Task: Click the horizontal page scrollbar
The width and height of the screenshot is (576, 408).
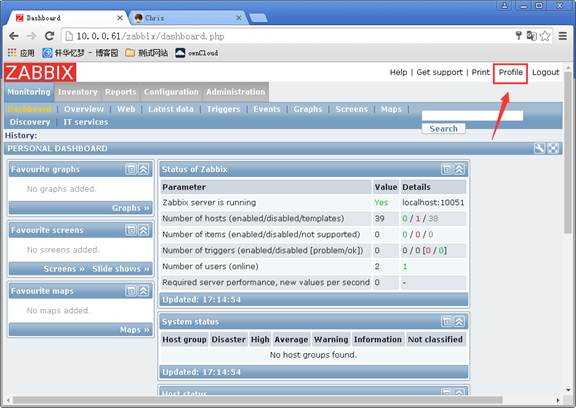Action: point(257,400)
